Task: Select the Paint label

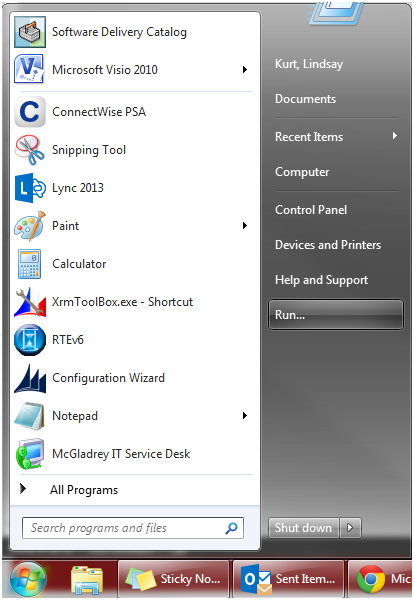Action: (x=65, y=226)
